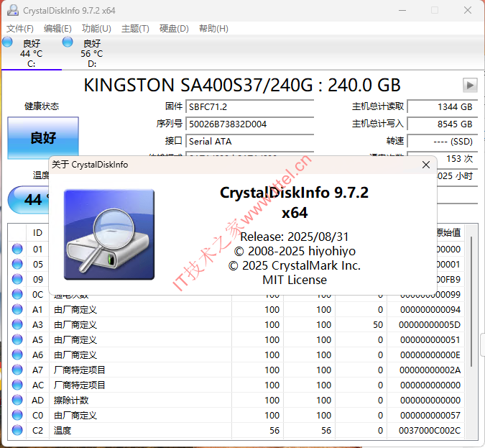This screenshot has height=448, width=485.
Task: Click rotation rate field ---- (SSD)
Action: [x=443, y=142]
